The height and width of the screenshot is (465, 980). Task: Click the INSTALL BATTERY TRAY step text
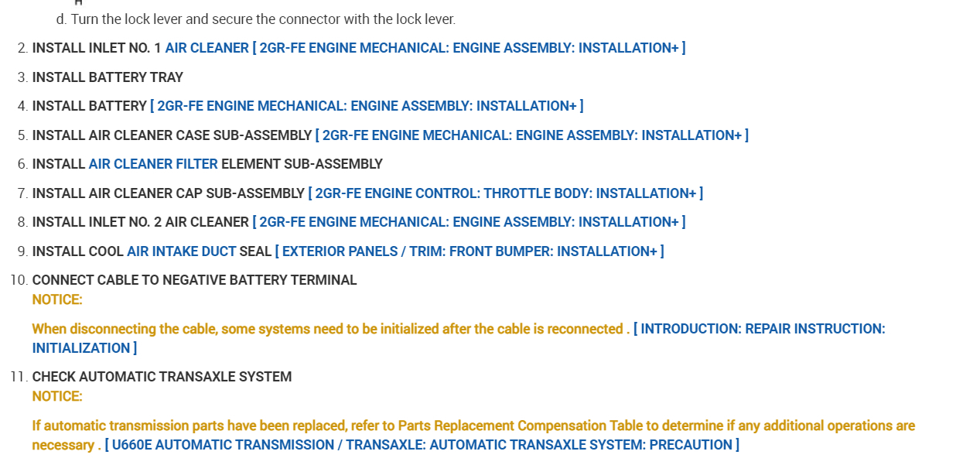[x=108, y=77]
